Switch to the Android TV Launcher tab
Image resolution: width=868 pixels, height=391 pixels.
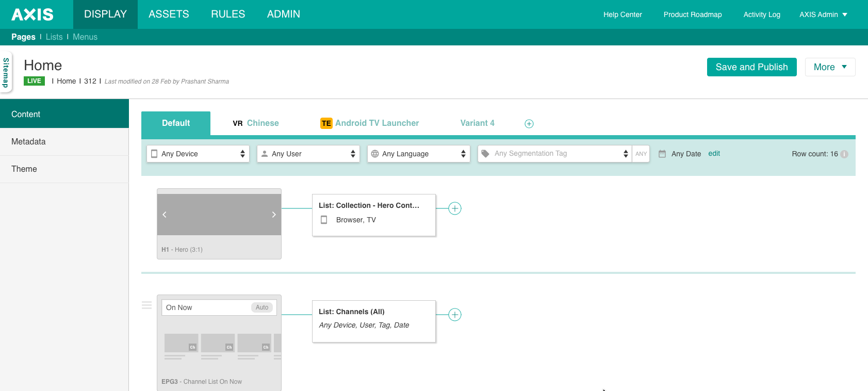(x=377, y=123)
